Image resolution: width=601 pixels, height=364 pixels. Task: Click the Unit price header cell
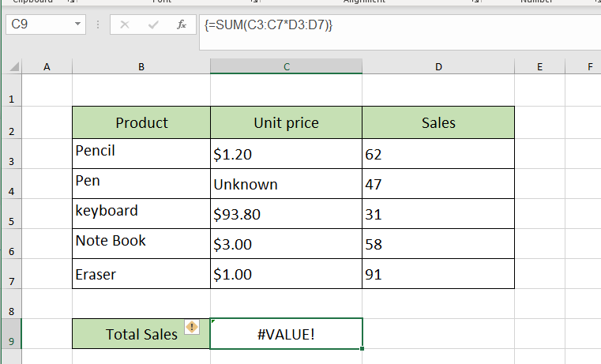(287, 122)
